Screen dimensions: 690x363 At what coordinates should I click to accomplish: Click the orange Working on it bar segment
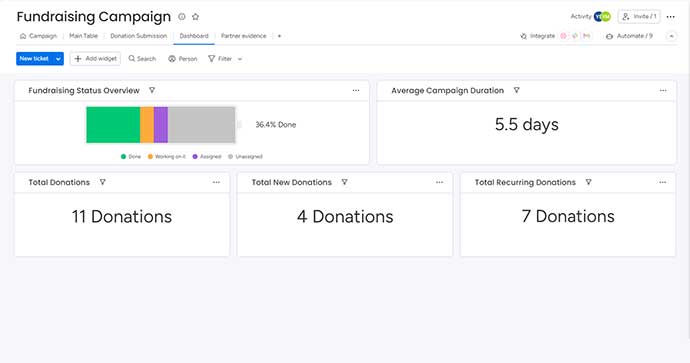(147, 125)
